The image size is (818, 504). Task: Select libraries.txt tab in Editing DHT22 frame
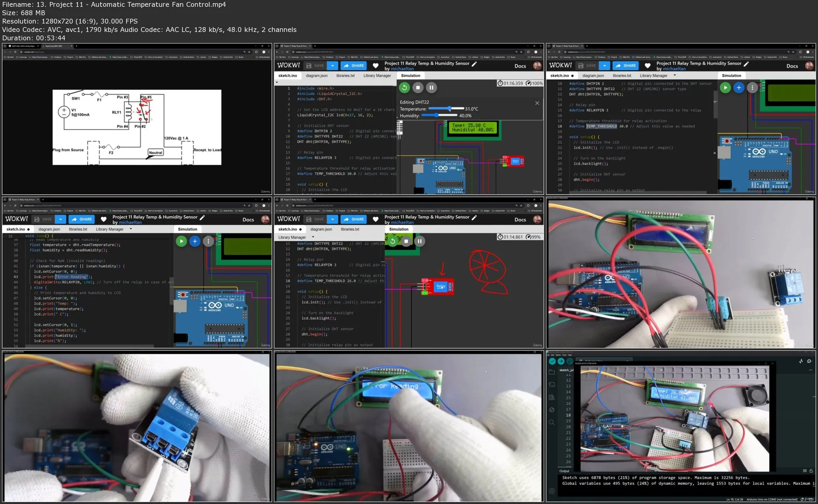click(x=345, y=75)
